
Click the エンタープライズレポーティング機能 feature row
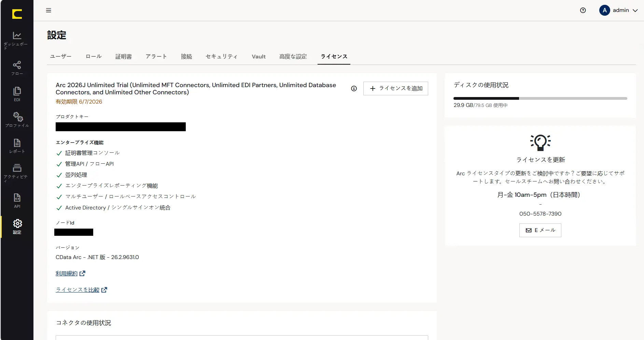point(107,186)
